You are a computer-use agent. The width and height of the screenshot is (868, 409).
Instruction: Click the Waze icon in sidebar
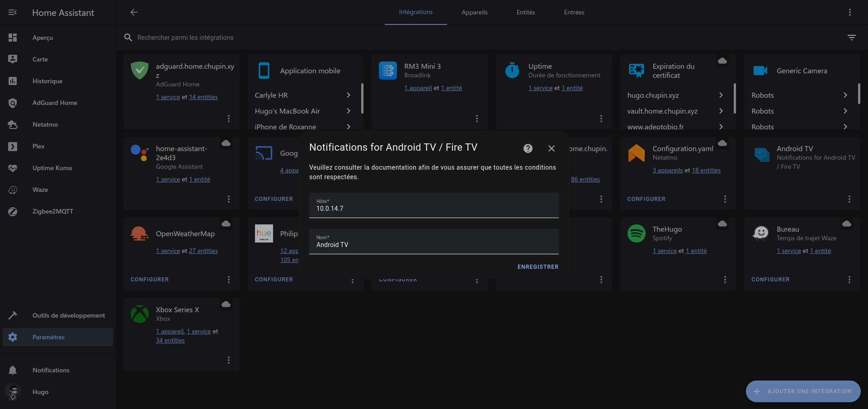point(13,190)
